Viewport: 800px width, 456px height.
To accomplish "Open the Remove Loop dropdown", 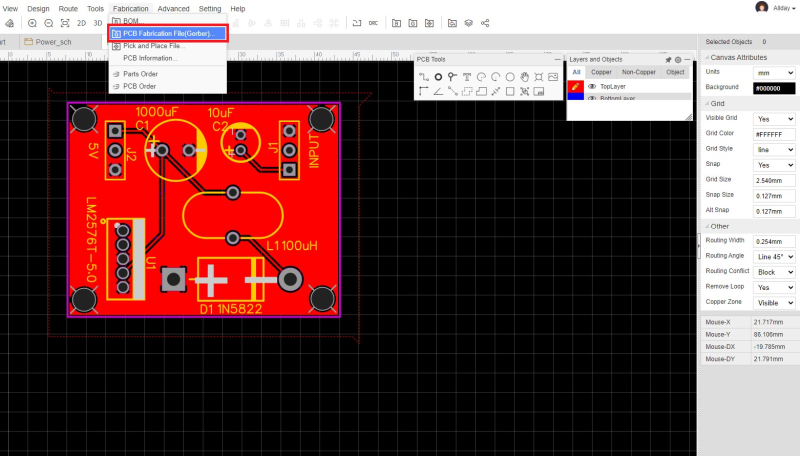I will click(x=774, y=287).
